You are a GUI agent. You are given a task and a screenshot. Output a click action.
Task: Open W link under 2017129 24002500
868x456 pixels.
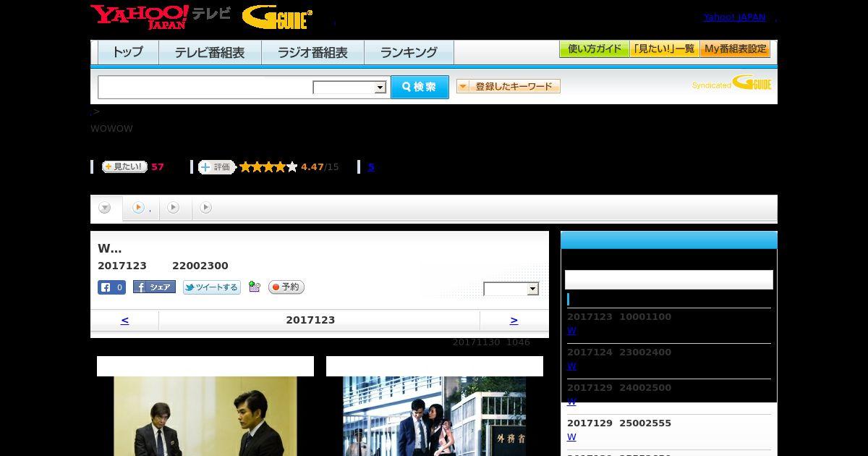571,402
